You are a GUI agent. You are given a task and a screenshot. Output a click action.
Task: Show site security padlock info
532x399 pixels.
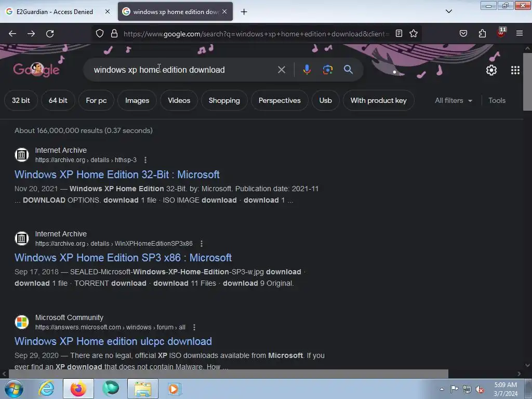[x=114, y=34]
